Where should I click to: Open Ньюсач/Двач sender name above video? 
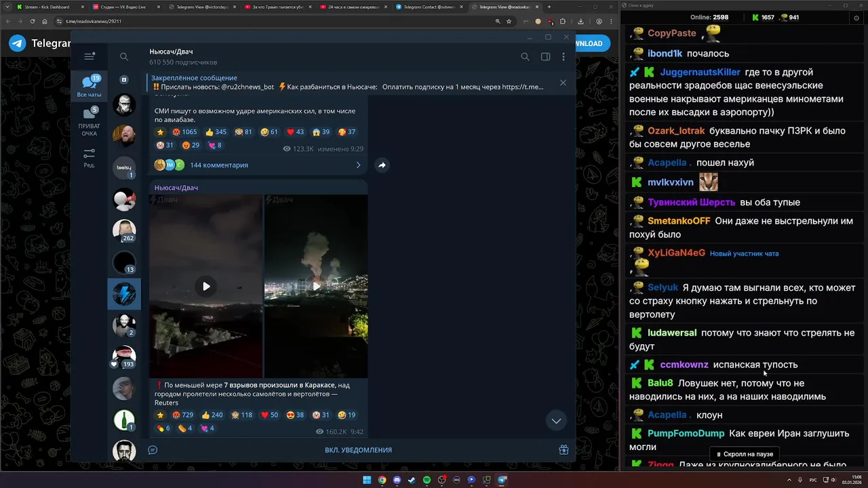[x=176, y=188]
